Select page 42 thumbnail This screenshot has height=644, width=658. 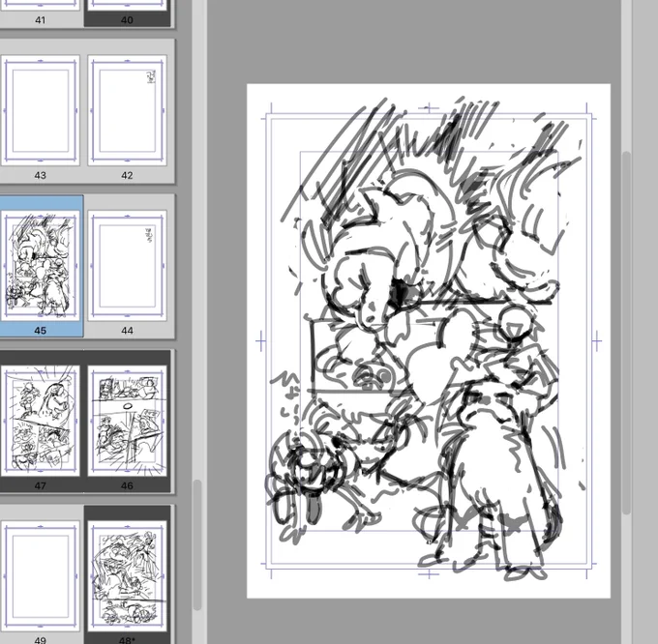click(127, 110)
